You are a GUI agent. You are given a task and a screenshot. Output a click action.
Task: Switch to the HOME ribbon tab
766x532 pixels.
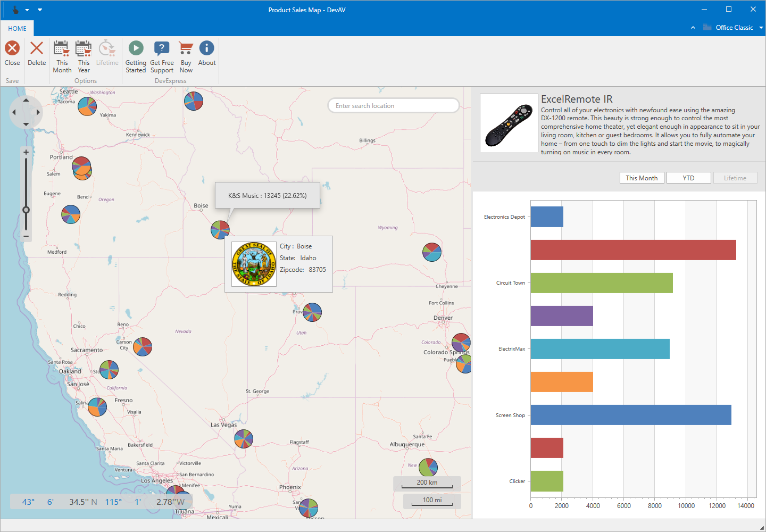[17, 29]
